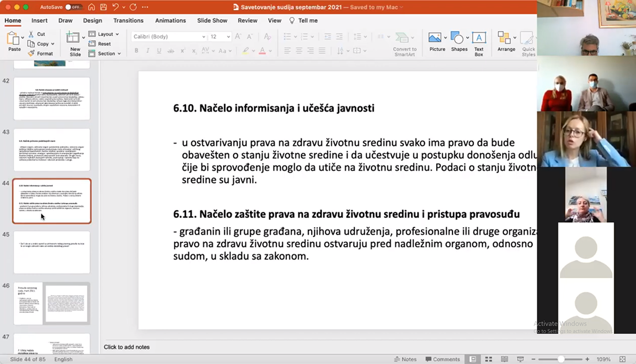Open the more options ellipsis in title bar
This screenshot has width=636, height=364.
pyautogui.click(x=146, y=7)
